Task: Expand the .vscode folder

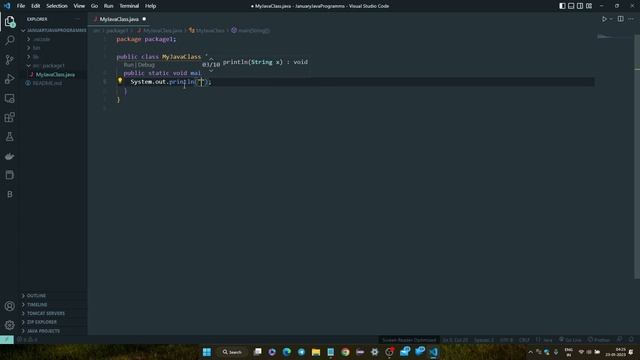Action: point(53,39)
